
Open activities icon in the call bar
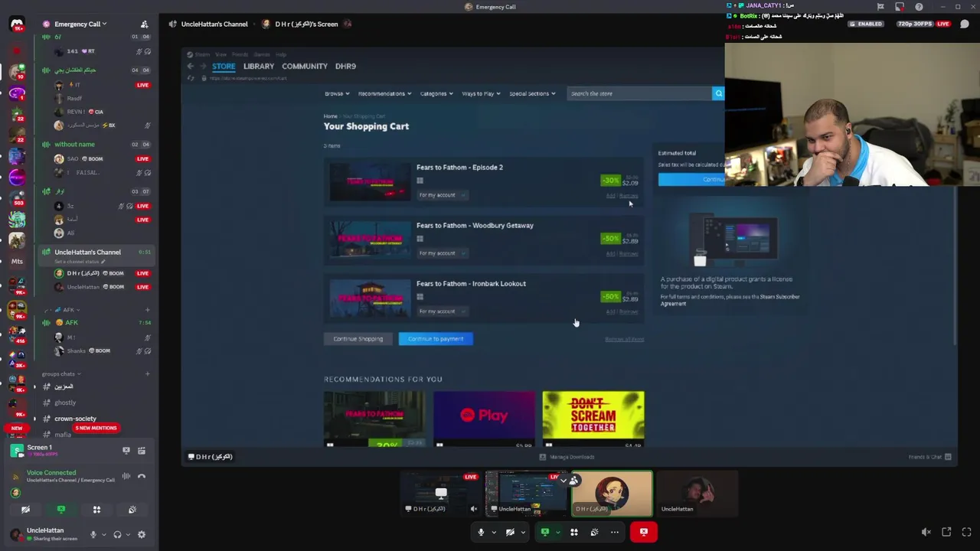pyautogui.click(x=573, y=532)
